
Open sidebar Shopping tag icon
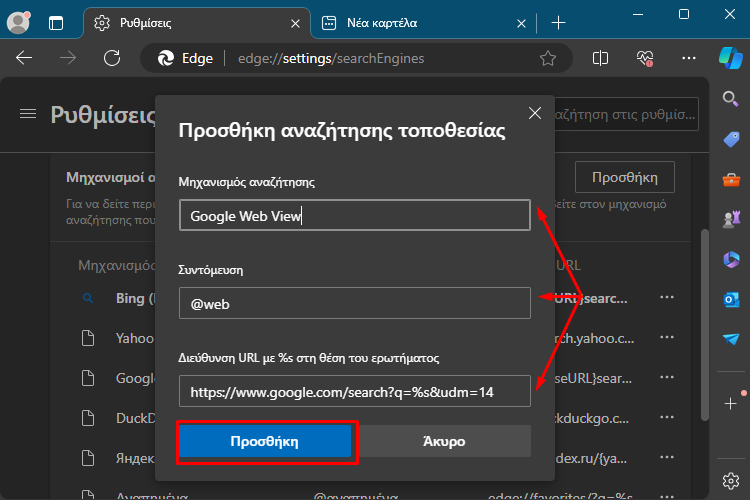(731, 139)
